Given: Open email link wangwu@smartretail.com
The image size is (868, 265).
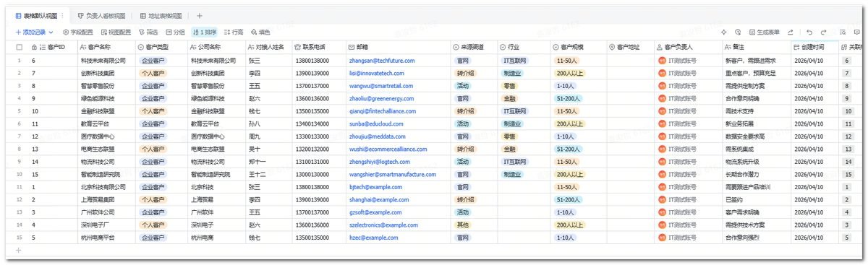Looking at the screenshot, I should (x=381, y=85).
